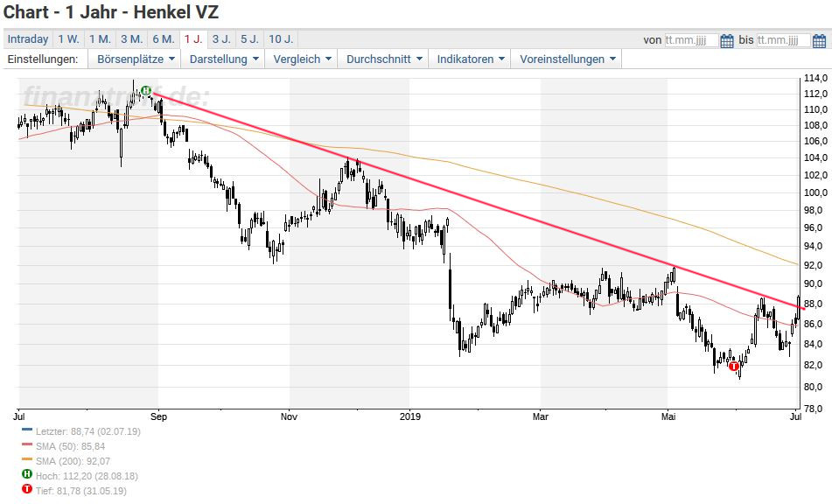This screenshot has width=832, height=504.
Task: Select the 5 J. time range
Action: (x=249, y=39)
